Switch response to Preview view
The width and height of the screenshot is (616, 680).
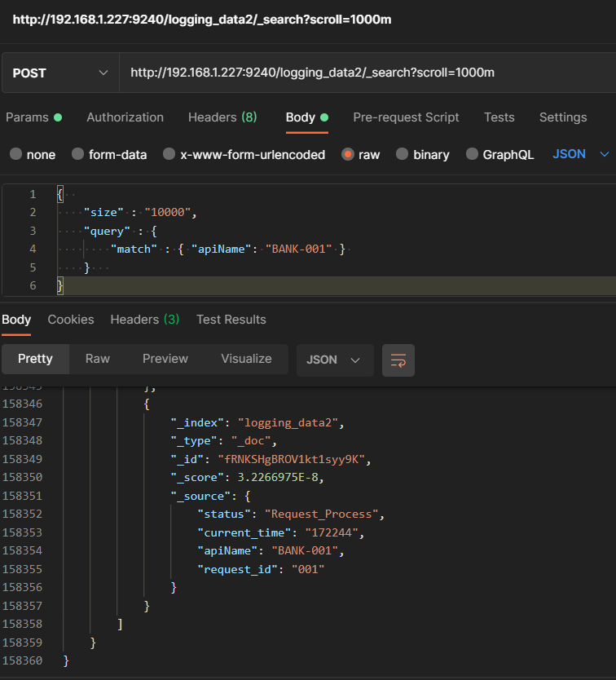pos(165,359)
